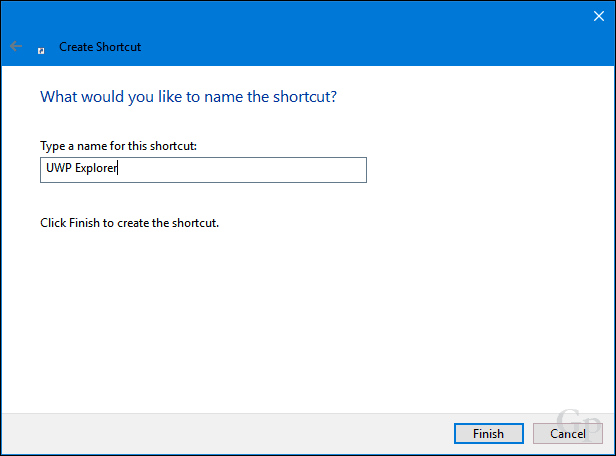
Task: Click the blue name-the-shortcut heading
Action: pos(188,97)
